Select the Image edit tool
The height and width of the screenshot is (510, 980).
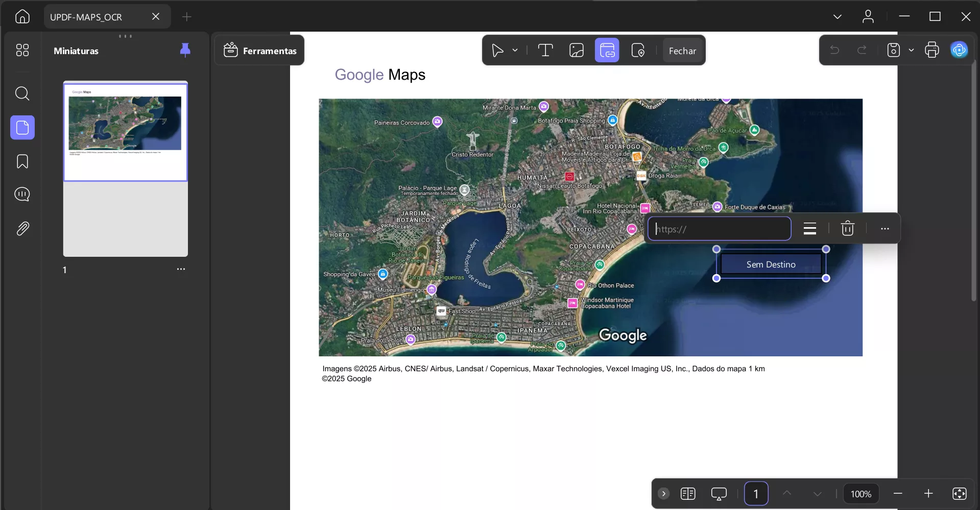coord(577,51)
